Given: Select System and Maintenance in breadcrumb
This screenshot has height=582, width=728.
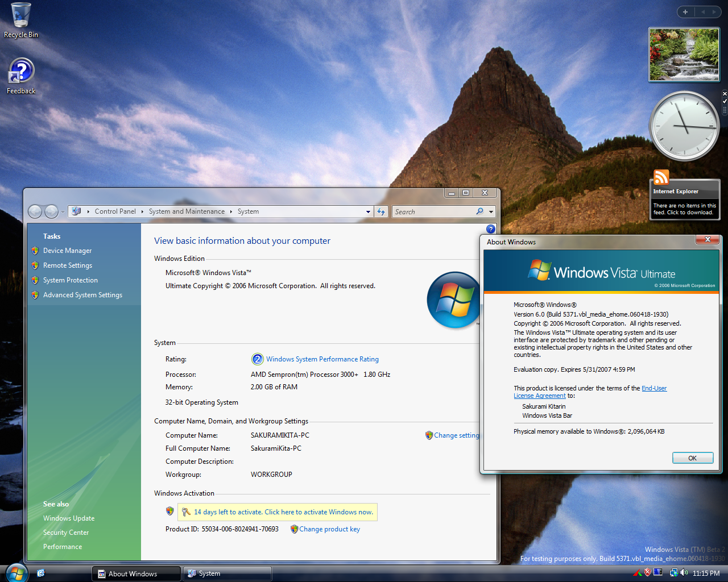Looking at the screenshot, I should [187, 211].
